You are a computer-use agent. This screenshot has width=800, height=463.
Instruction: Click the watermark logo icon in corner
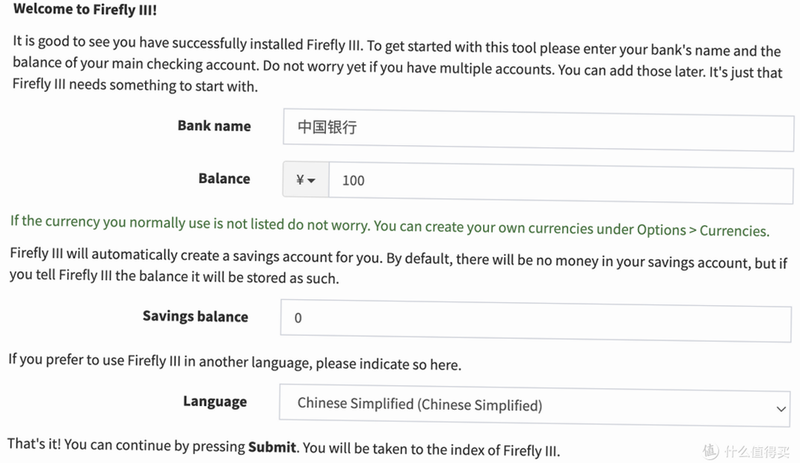pos(710,451)
